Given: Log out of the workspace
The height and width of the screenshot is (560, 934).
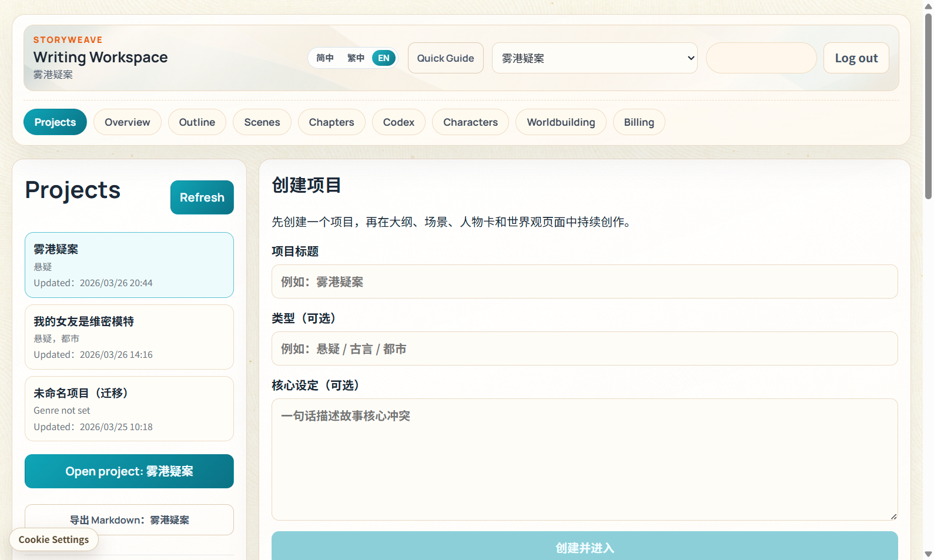Looking at the screenshot, I should 856,58.
